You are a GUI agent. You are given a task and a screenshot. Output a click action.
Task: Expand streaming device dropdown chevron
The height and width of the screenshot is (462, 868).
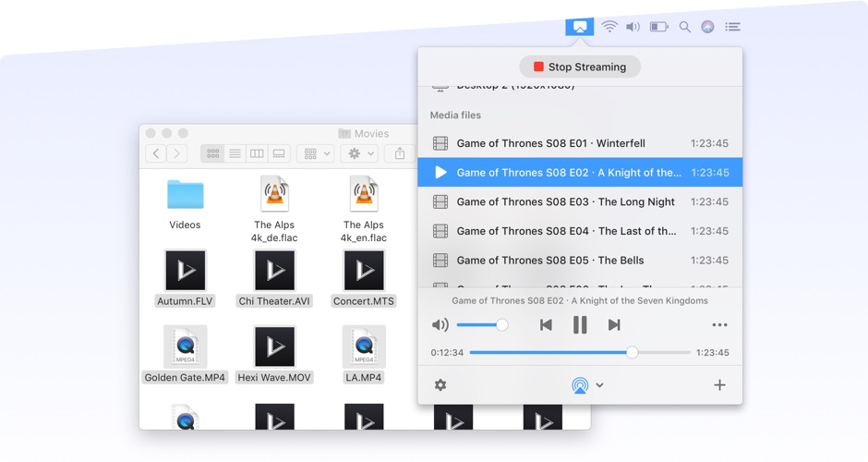coord(599,385)
